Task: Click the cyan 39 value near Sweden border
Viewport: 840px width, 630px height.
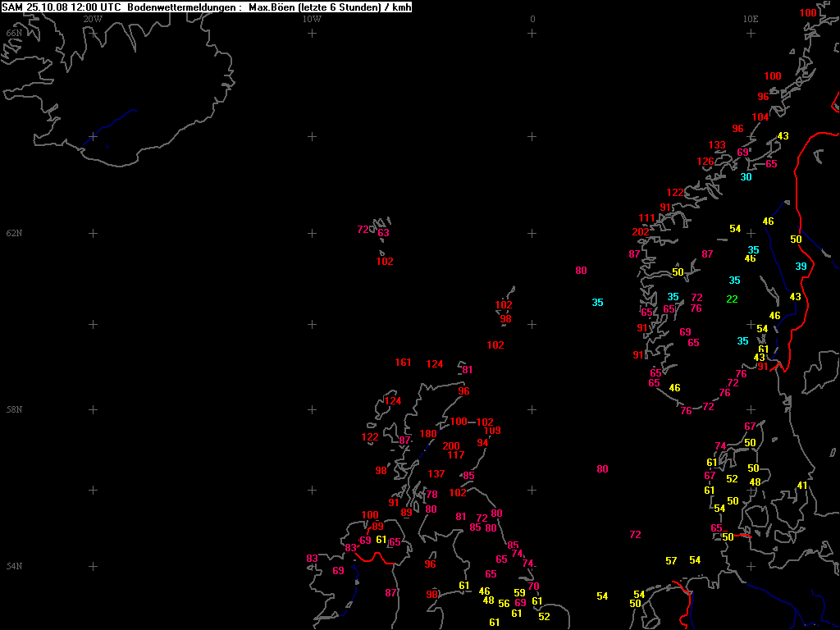Action: point(801,267)
